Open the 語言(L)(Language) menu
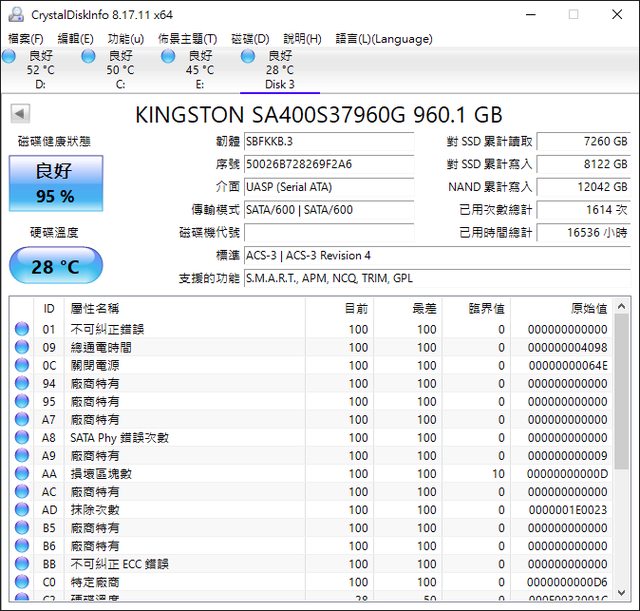The image size is (640, 611). click(384, 39)
